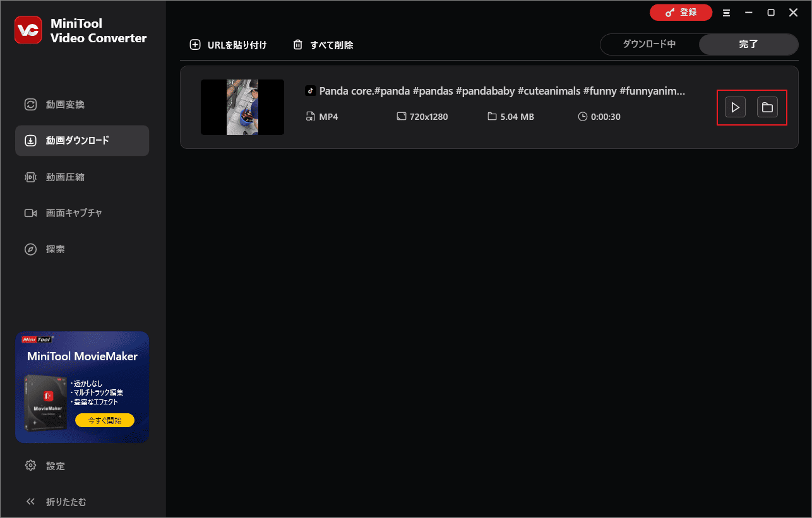Click the TikTok source icon beside title

pos(310,91)
